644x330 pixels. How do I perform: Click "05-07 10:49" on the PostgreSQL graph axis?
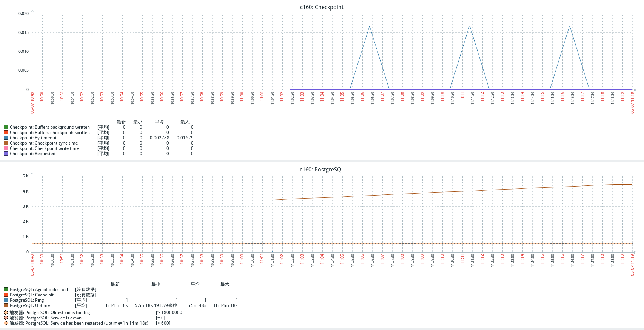point(32,265)
